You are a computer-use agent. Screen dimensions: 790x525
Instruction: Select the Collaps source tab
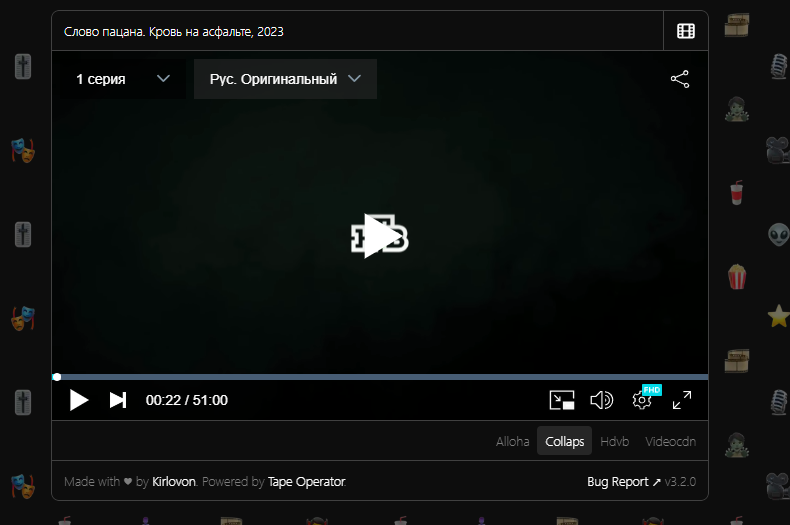click(564, 441)
